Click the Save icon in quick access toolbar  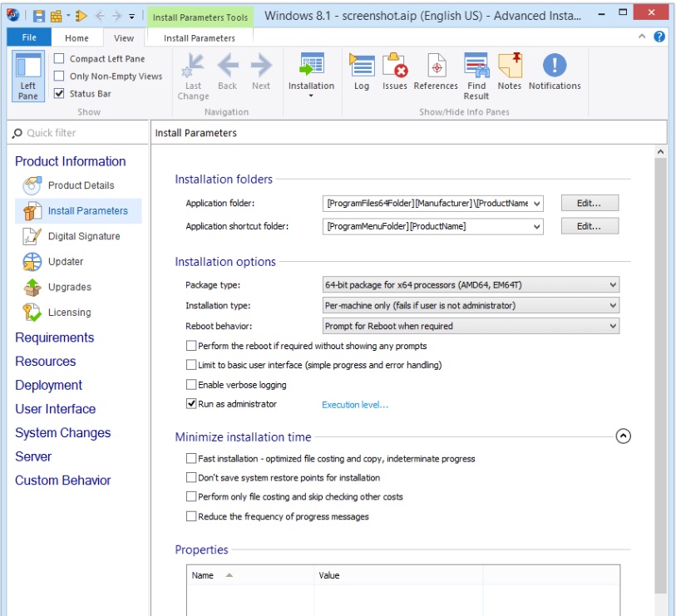point(39,16)
